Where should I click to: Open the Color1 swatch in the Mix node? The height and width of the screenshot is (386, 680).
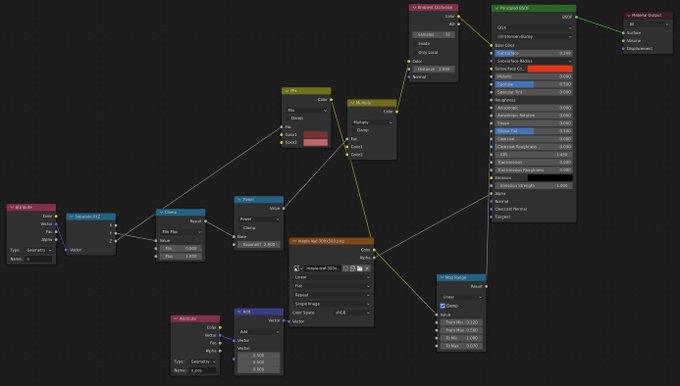[x=316, y=134]
